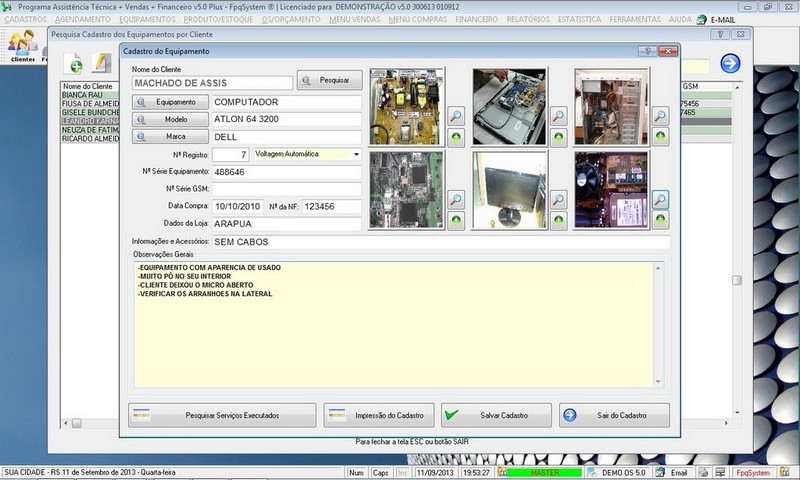Click Impressão do Cadastro button

pos(379,415)
